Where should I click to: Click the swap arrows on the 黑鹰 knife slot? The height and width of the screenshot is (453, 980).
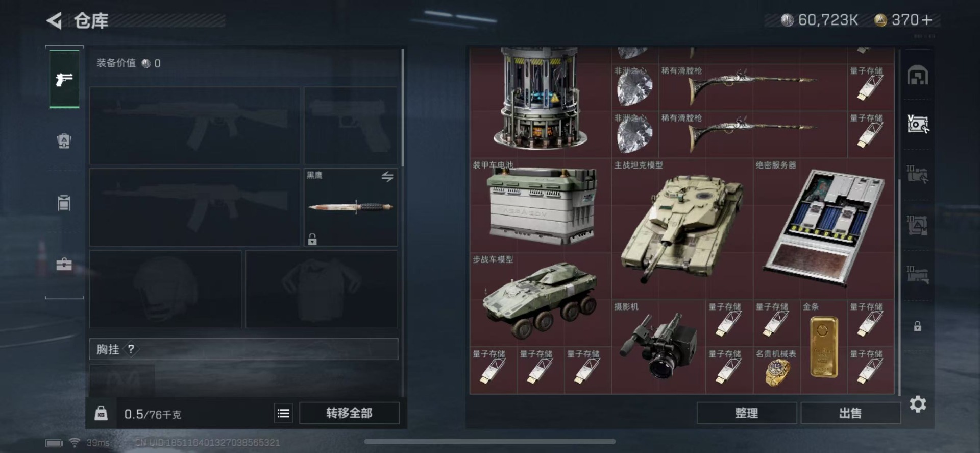click(387, 177)
